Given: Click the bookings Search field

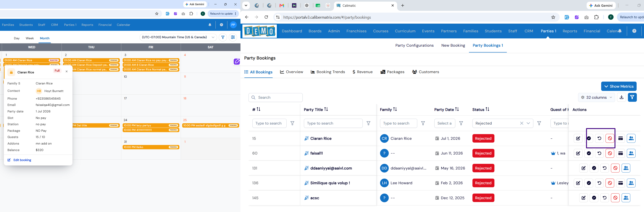Looking at the screenshot, I should 275,97.
